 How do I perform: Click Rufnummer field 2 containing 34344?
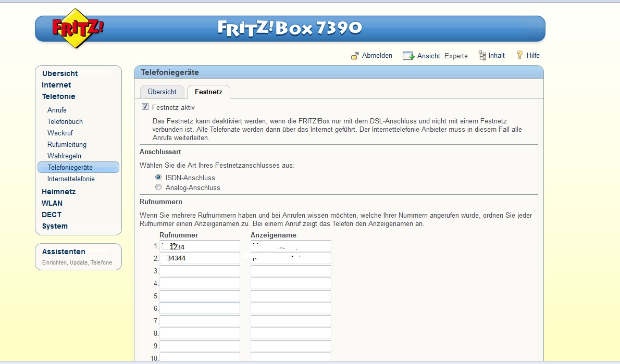tap(200, 258)
